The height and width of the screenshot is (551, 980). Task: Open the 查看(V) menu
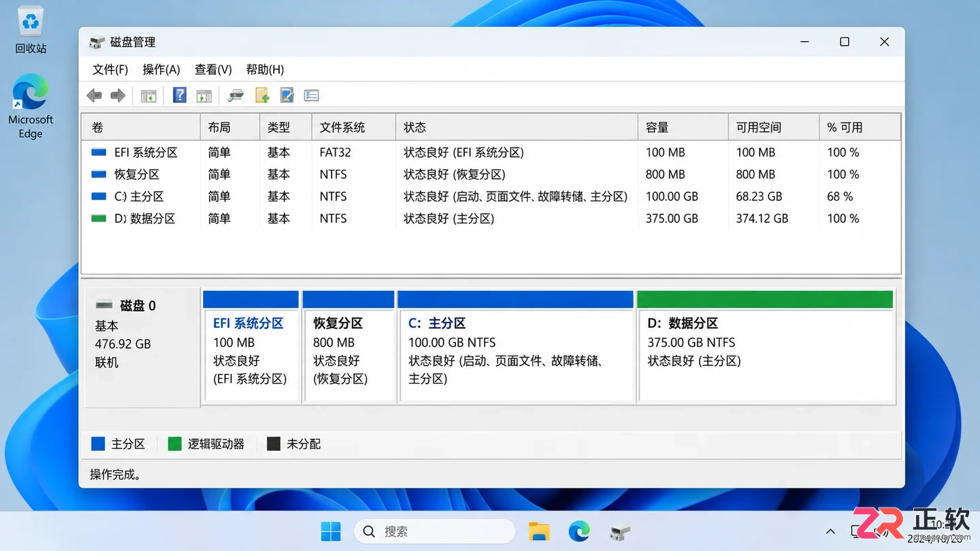213,69
